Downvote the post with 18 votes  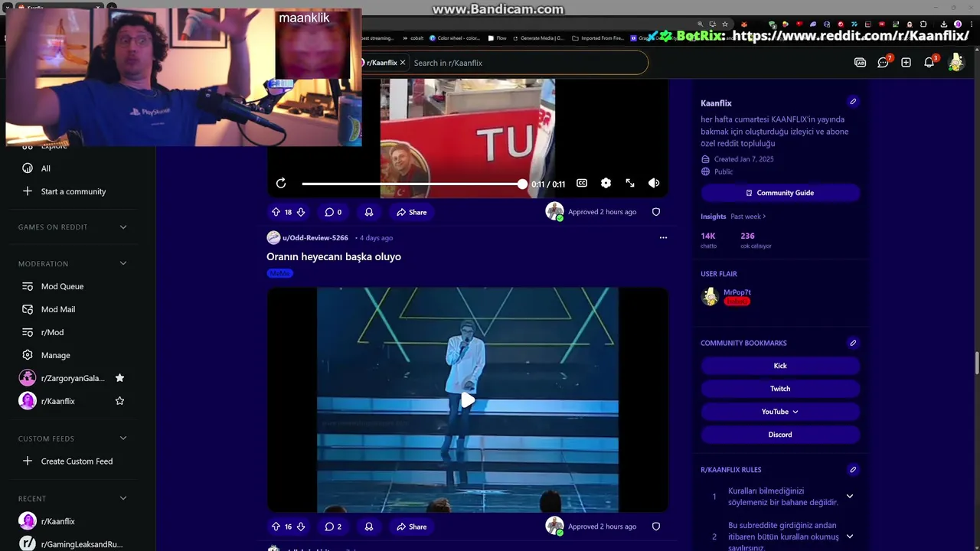tap(301, 212)
